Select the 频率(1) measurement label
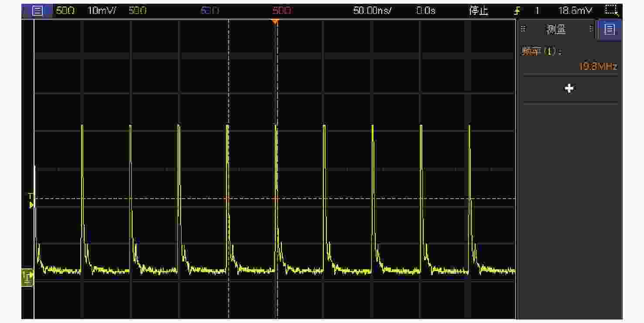 coord(542,52)
